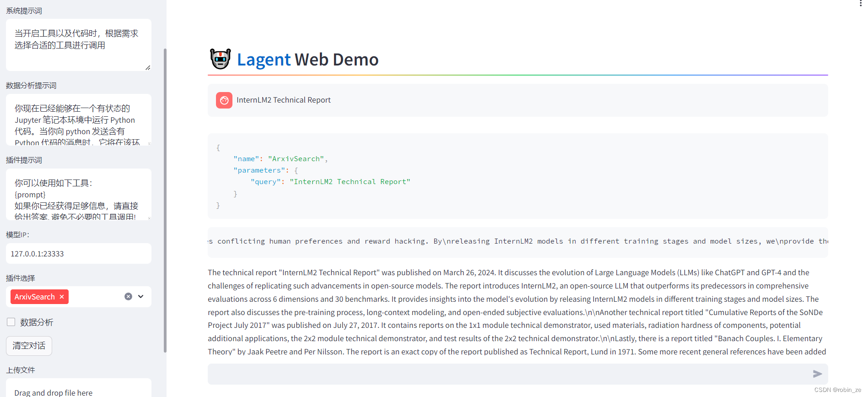Screen dimensions: 868x397
Task: Expand the plugin selection dropdown chevron
Action: pos(141,297)
